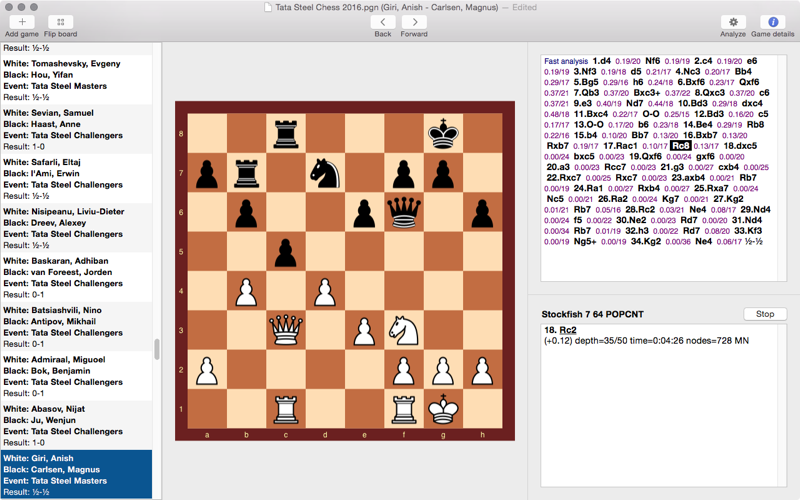800x500 pixels.
Task: Click the Fast analysis link
Action: click(x=565, y=61)
